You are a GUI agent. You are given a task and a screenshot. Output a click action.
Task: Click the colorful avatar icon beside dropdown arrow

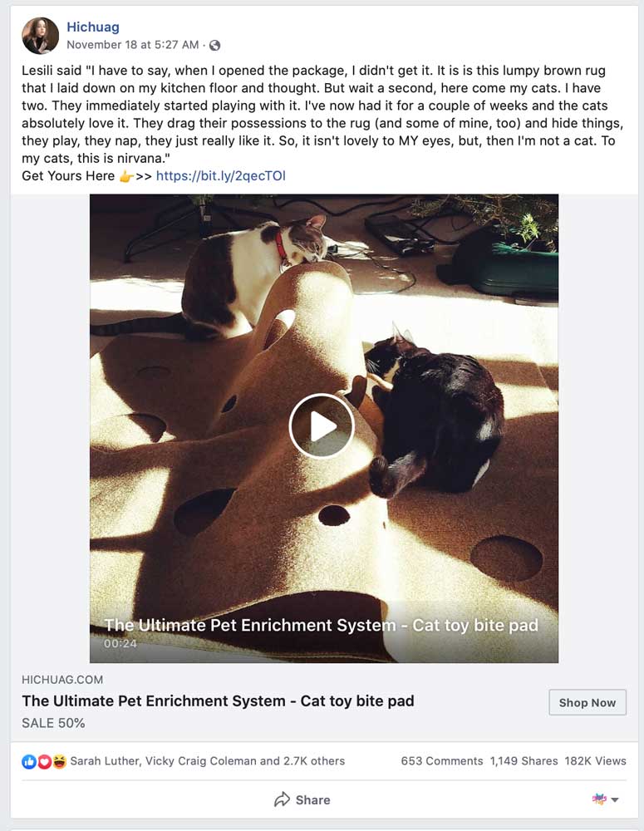click(599, 799)
